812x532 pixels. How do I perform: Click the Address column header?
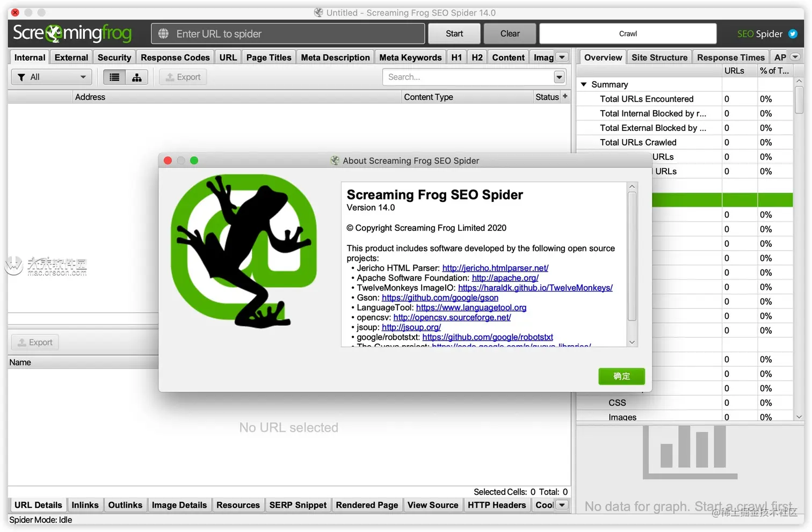(237, 97)
